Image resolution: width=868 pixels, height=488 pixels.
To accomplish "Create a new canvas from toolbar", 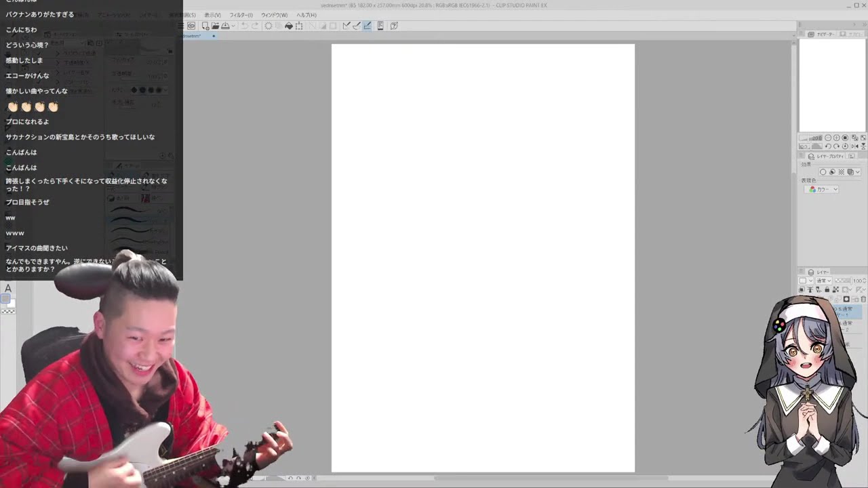I will point(205,26).
